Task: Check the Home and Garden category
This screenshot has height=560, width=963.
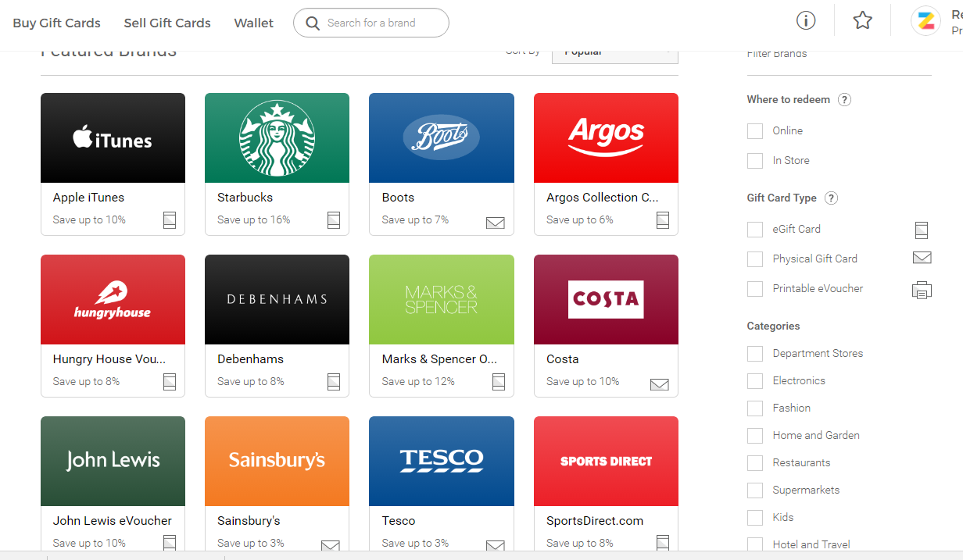Action: pos(755,436)
